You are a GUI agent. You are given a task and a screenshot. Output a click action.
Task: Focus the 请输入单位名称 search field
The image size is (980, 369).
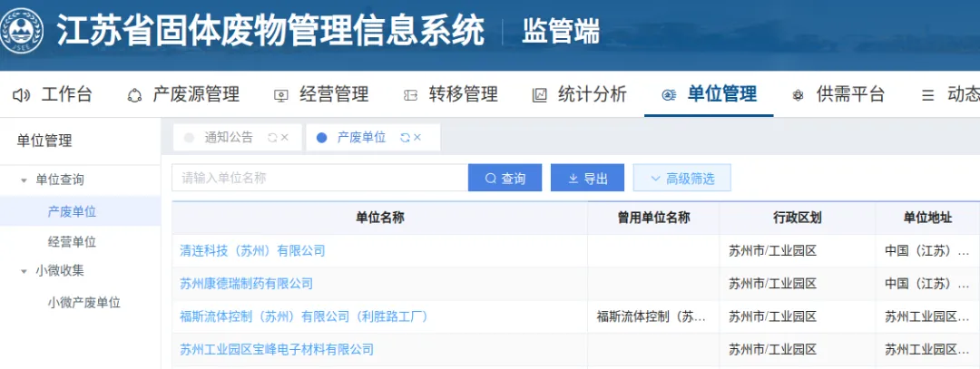319,179
